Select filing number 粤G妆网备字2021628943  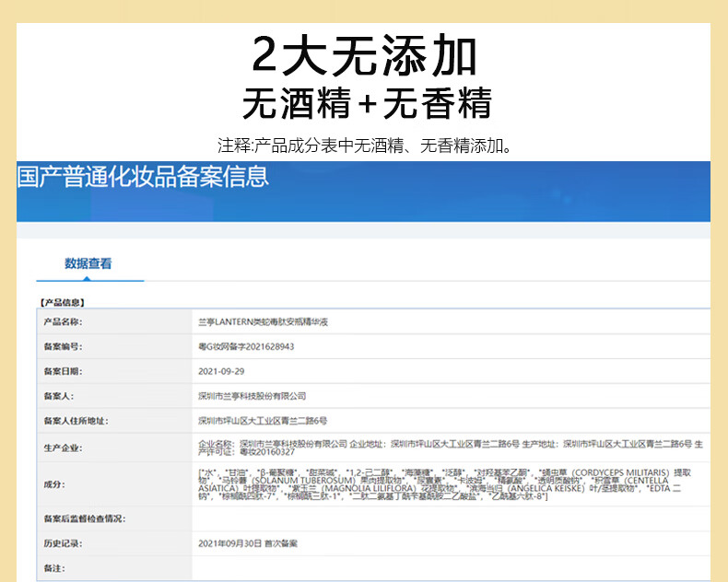[246, 346]
